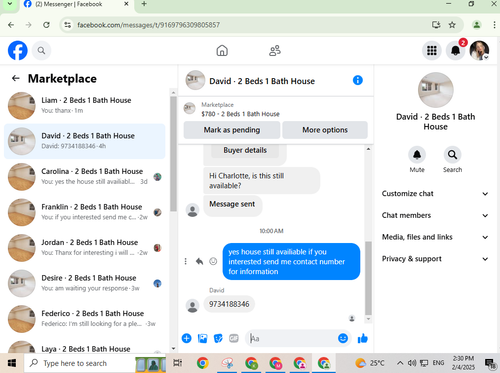Open the Facebook search magnifier
Screen dimensions: 500x373
coord(41,51)
